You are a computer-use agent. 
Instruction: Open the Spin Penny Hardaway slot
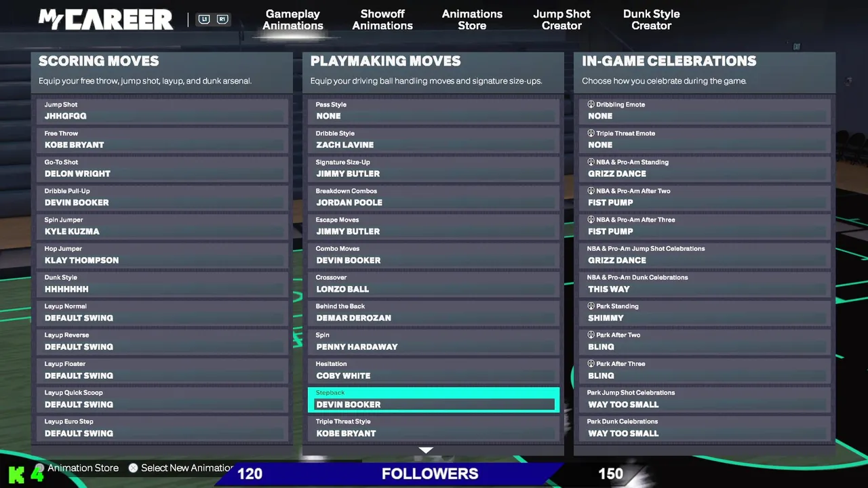point(434,342)
